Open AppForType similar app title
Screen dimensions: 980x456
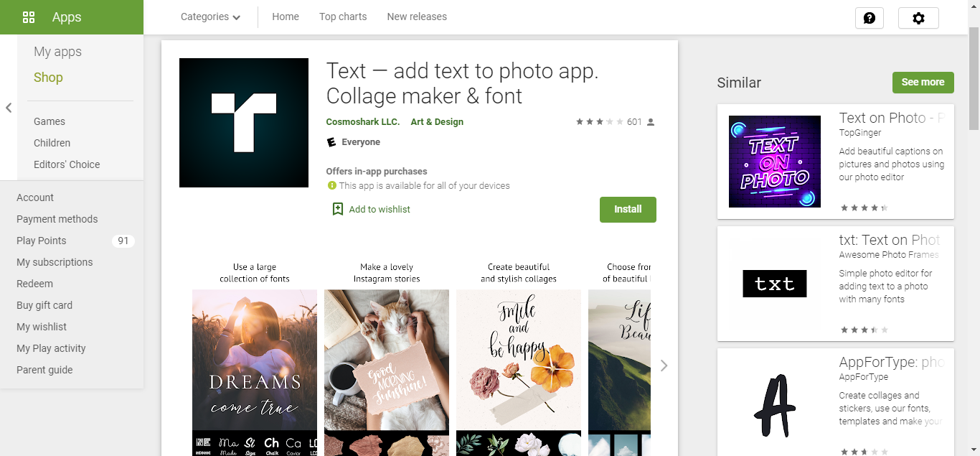coord(892,362)
